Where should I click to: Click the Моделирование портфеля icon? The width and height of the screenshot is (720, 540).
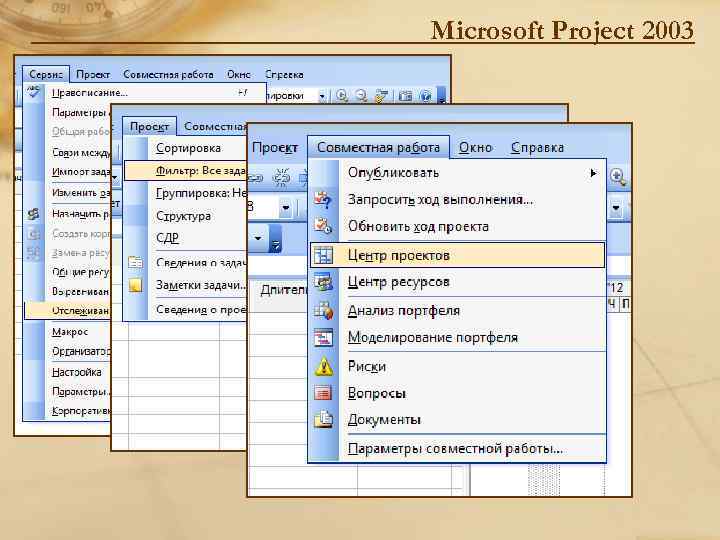[x=323, y=338]
